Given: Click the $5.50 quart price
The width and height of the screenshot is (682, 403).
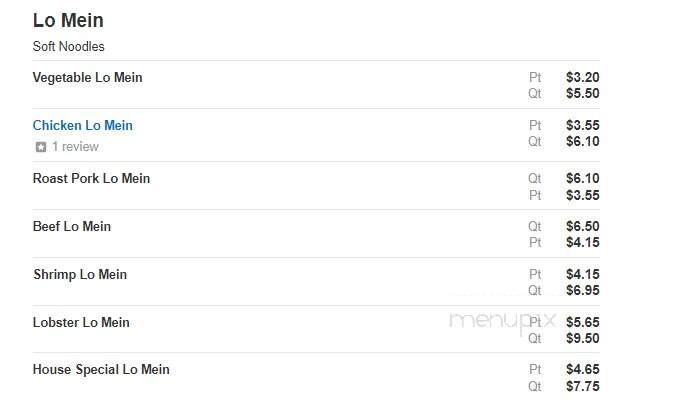Looking at the screenshot, I should click(583, 93).
